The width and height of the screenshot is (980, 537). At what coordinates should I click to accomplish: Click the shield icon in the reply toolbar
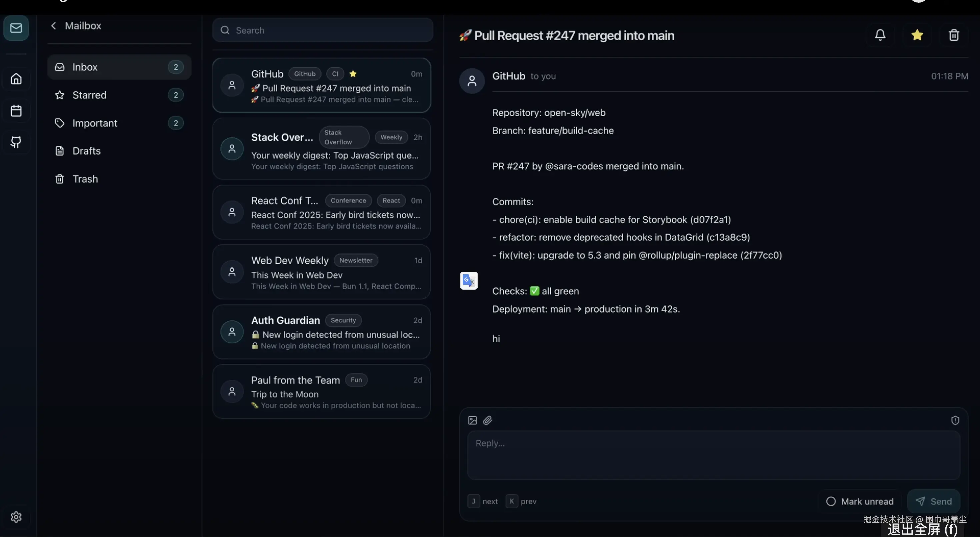click(955, 420)
